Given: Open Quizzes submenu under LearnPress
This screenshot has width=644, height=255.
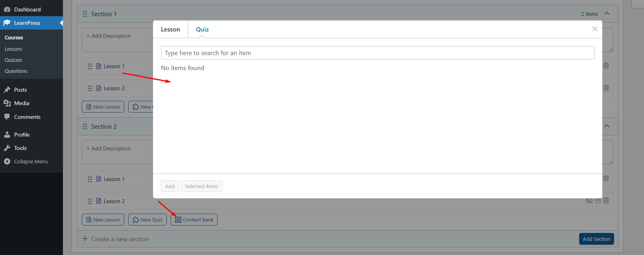Looking at the screenshot, I should click(13, 60).
